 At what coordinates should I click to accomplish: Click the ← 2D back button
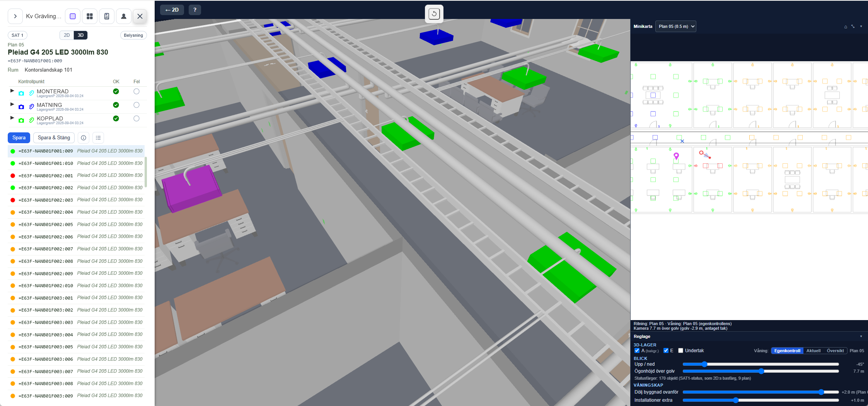[172, 10]
